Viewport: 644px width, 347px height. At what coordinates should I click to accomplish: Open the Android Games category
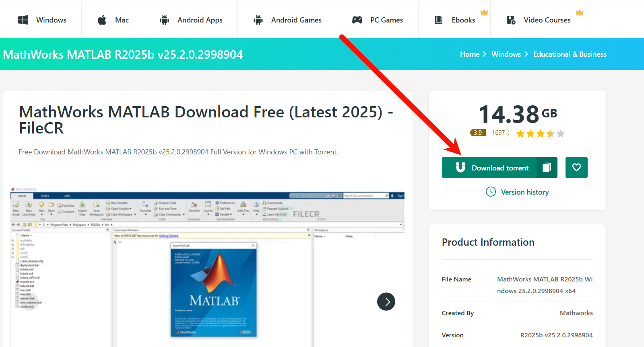(287, 20)
